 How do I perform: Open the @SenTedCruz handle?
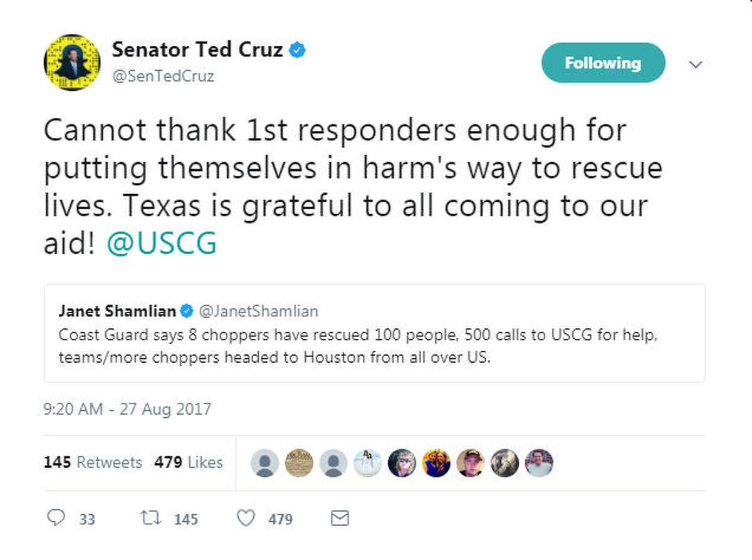[163, 76]
